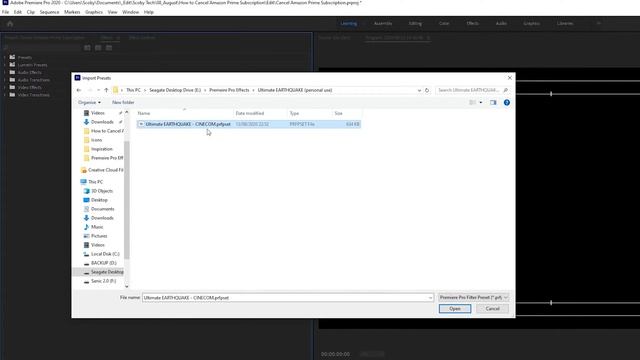Viewport: 640px width, 360px height.
Task: Click the Search Ultimate EARTHQUAKE search box
Action: coord(469,90)
